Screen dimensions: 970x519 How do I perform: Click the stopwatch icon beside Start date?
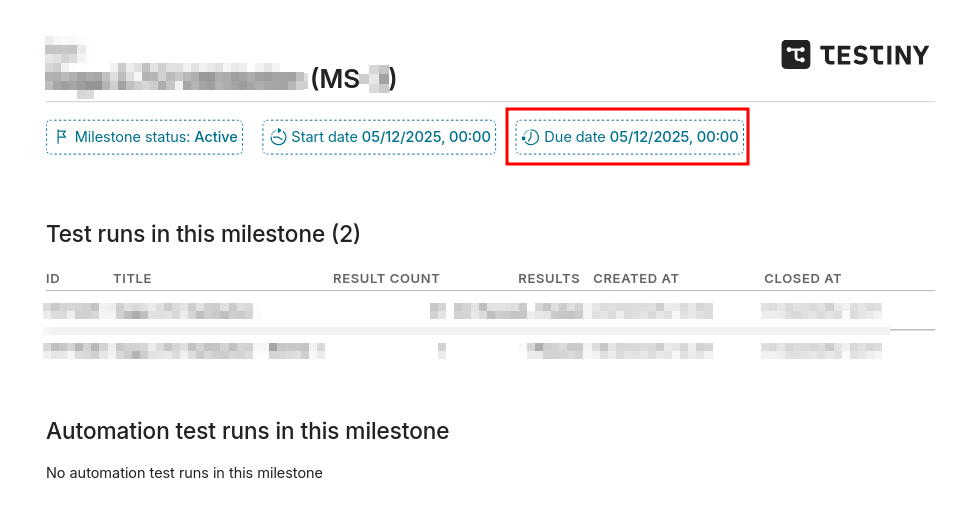(x=279, y=137)
